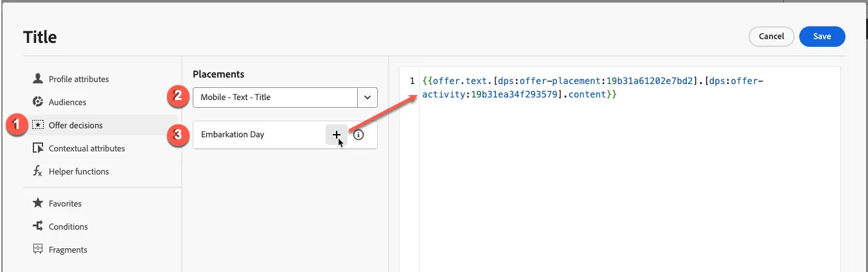Click line number 1 in editor
The image size is (868, 272).
point(412,81)
